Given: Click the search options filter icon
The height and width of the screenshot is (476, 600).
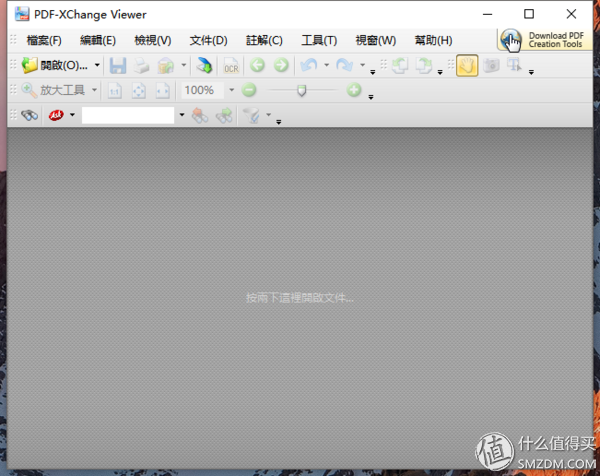Looking at the screenshot, I should coord(251,115).
